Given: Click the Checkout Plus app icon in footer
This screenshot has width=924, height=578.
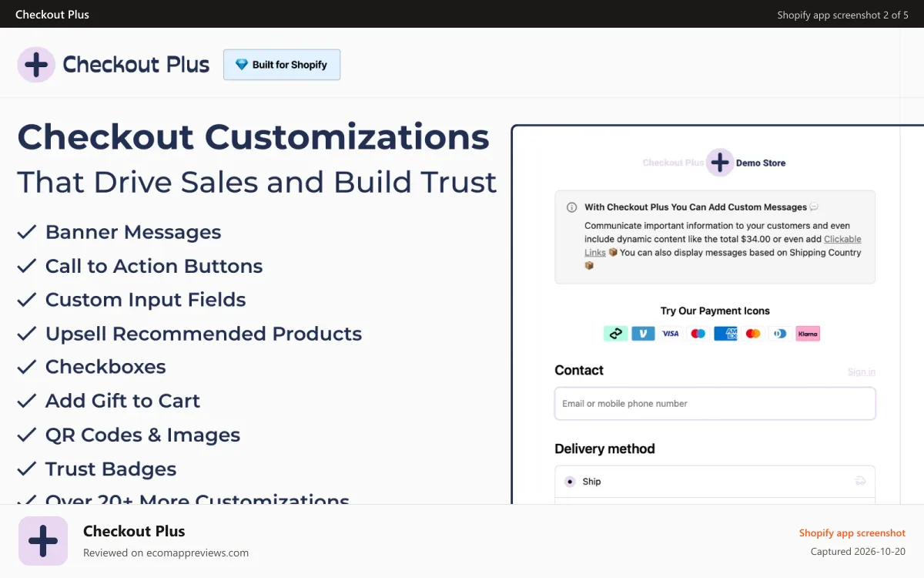Looking at the screenshot, I should pyautogui.click(x=43, y=541).
